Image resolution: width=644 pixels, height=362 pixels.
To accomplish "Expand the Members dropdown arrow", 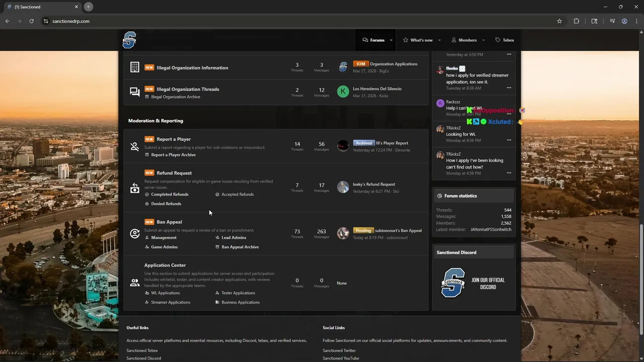I will coord(484,40).
